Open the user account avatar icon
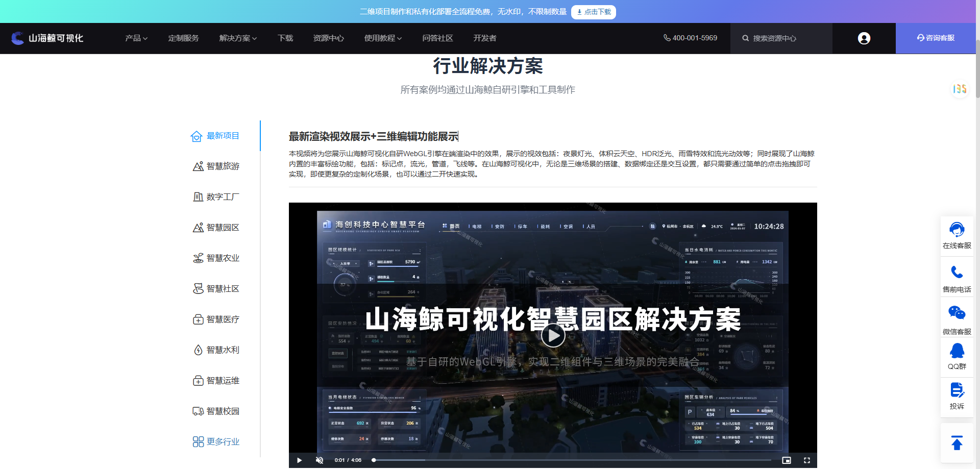 click(x=864, y=38)
